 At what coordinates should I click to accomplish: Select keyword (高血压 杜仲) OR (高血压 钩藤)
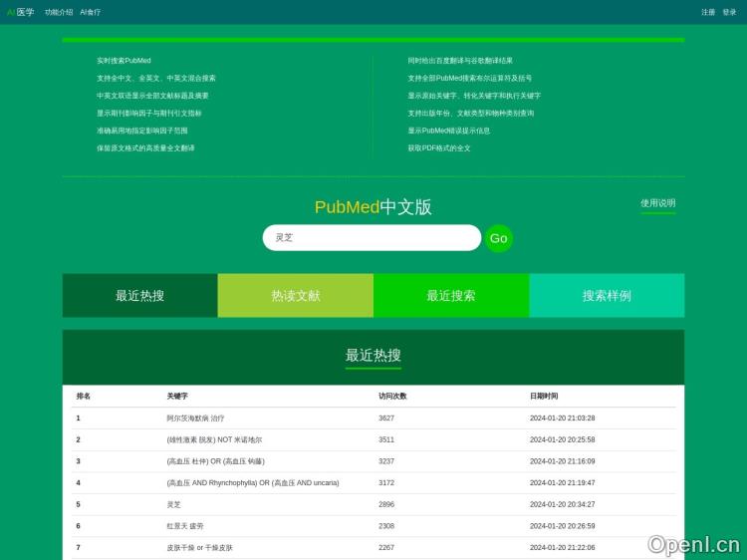pyautogui.click(x=216, y=461)
